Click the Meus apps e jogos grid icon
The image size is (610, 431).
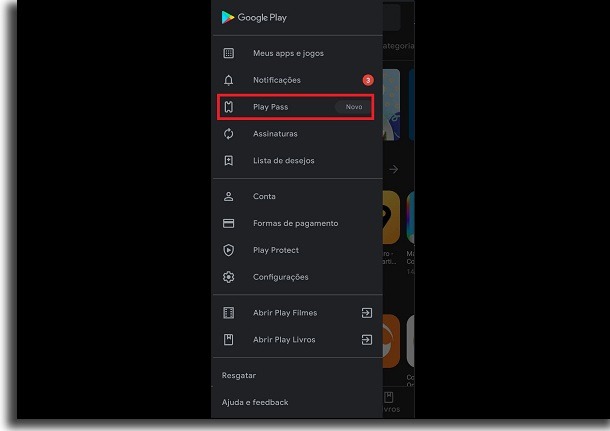(229, 53)
